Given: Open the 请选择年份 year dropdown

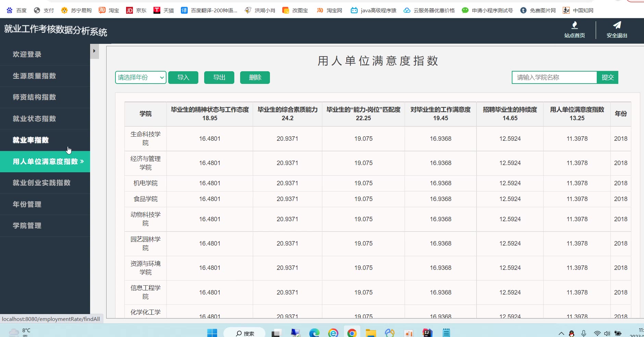Looking at the screenshot, I should point(140,77).
